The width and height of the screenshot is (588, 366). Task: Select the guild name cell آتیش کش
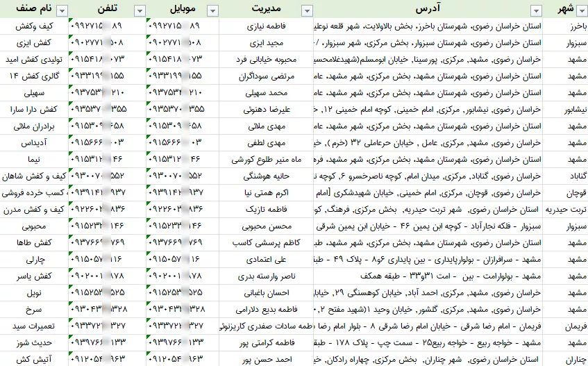click(x=34, y=359)
